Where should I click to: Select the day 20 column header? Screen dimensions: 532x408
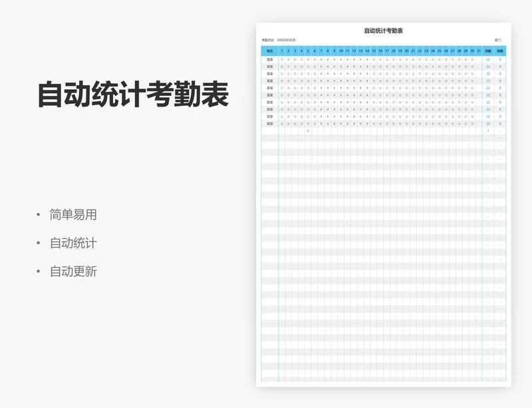pos(406,51)
